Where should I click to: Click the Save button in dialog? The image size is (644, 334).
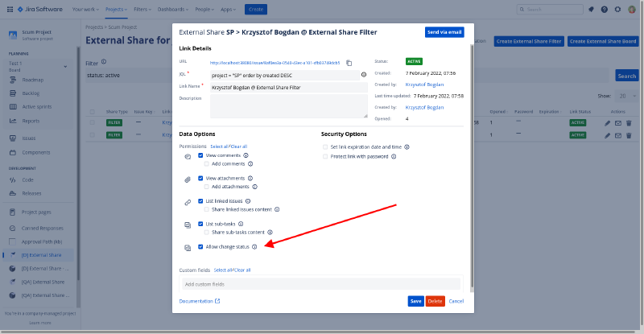coord(415,301)
